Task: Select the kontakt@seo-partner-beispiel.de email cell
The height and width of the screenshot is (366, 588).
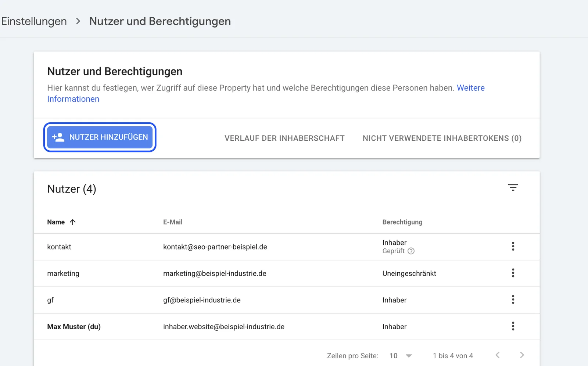Action: (x=215, y=247)
